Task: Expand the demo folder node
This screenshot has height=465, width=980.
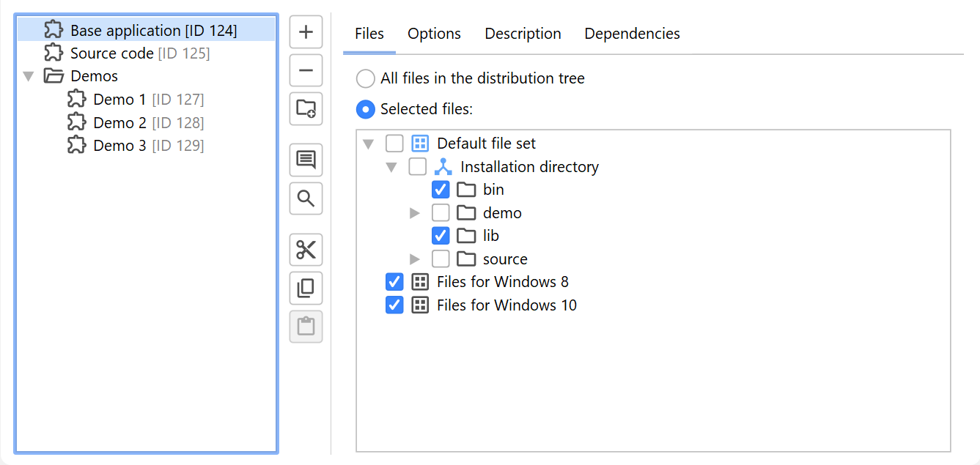Action: pos(415,213)
